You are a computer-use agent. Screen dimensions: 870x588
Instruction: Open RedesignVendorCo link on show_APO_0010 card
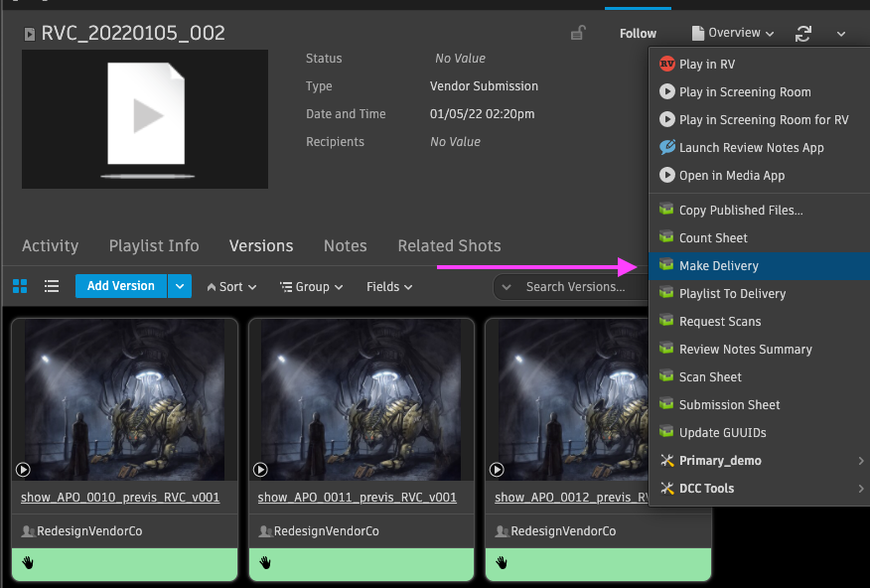pyautogui.click(x=89, y=530)
